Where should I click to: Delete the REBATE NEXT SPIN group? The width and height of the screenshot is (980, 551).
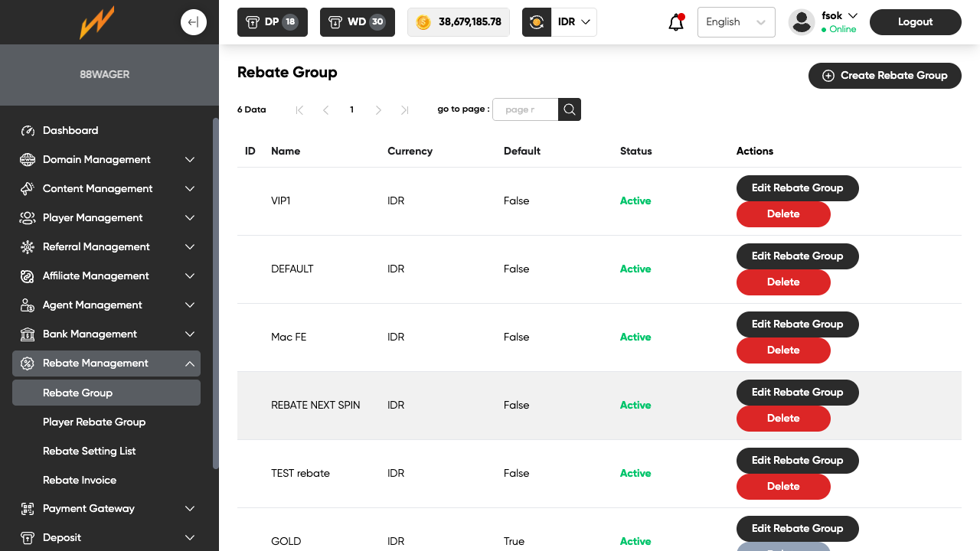(783, 419)
